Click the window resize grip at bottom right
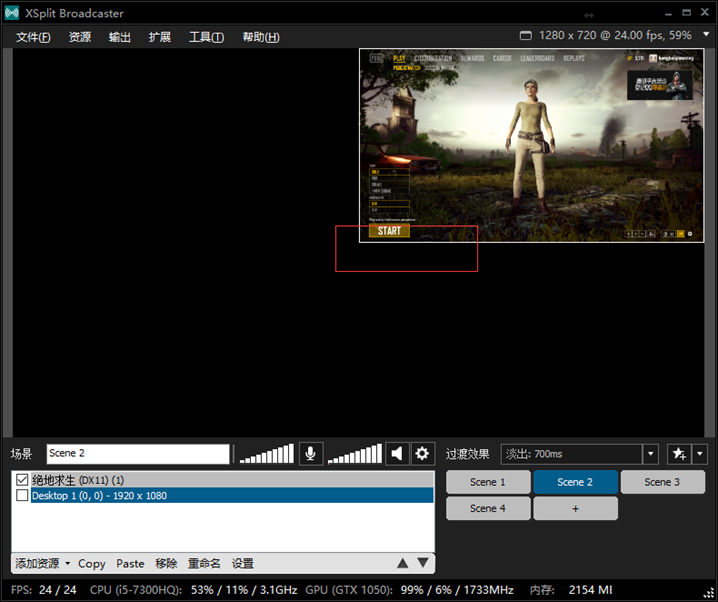Image resolution: width=718 pixels, height=602 pixels. pyautogui.click(x=708, y=594)
